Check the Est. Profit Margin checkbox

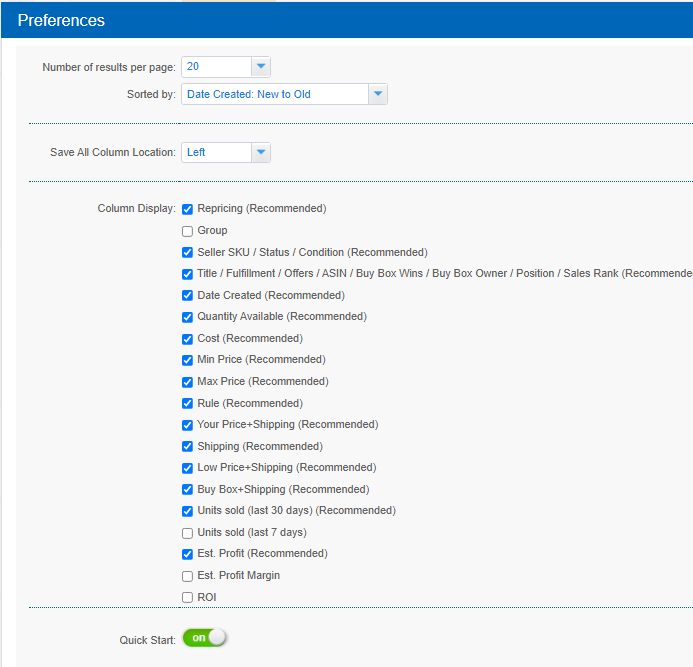tap(187, 576)
